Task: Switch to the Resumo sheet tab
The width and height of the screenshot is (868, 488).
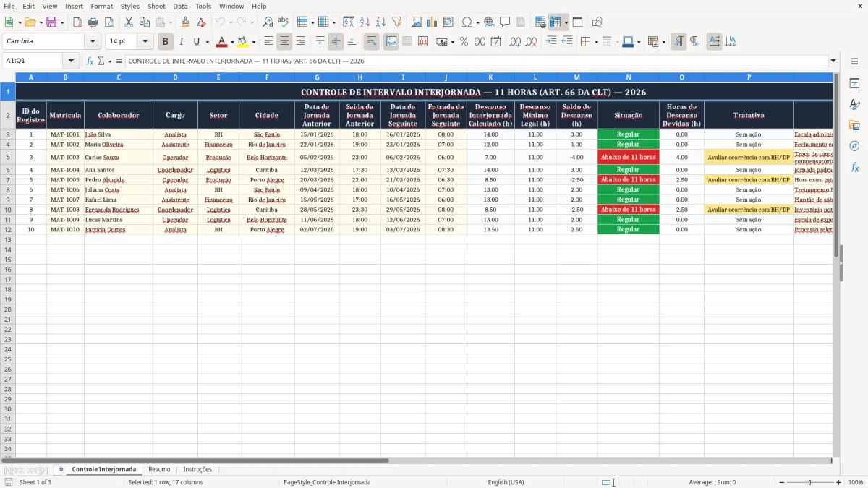Action: coord(159,469)
